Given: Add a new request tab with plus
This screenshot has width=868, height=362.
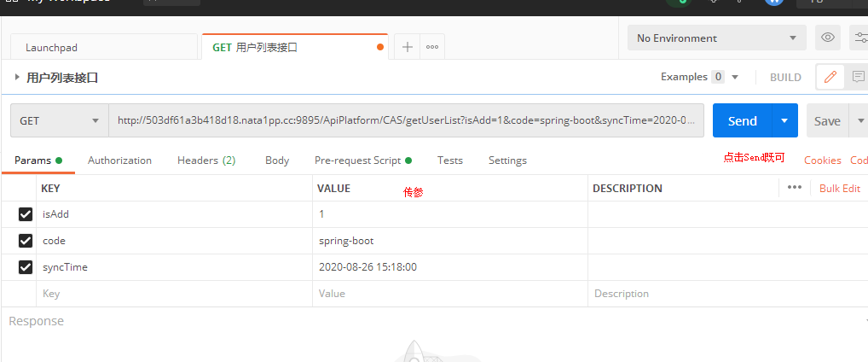Looking at the screenshot, I should point(408,47).
